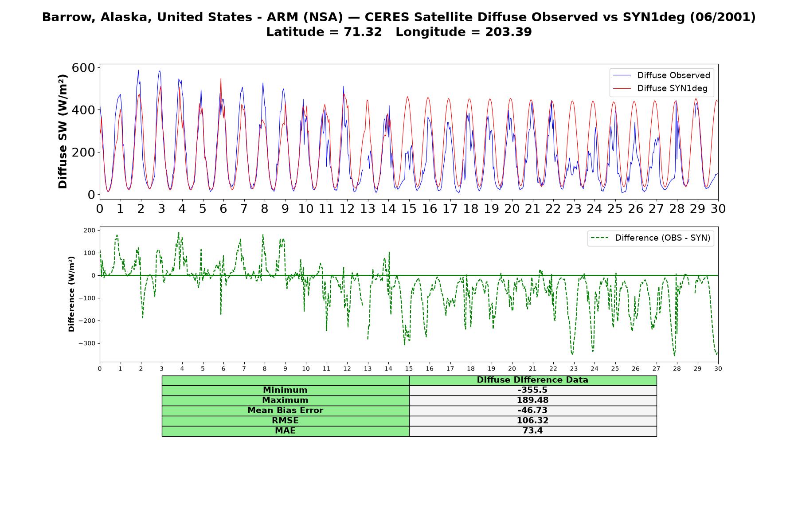Click the 600 tick on upper y-axis
This screenshot has height=532, width=798.
(x=83, y=68)
